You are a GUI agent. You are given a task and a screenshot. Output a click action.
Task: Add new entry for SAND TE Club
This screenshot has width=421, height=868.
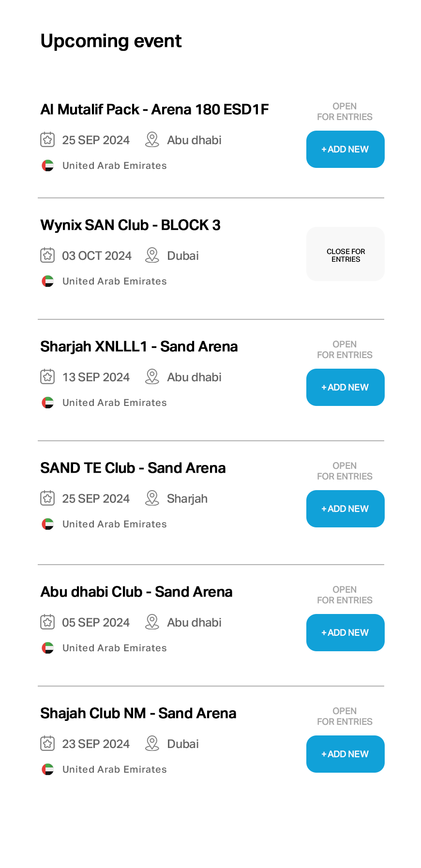click(345, 509)
